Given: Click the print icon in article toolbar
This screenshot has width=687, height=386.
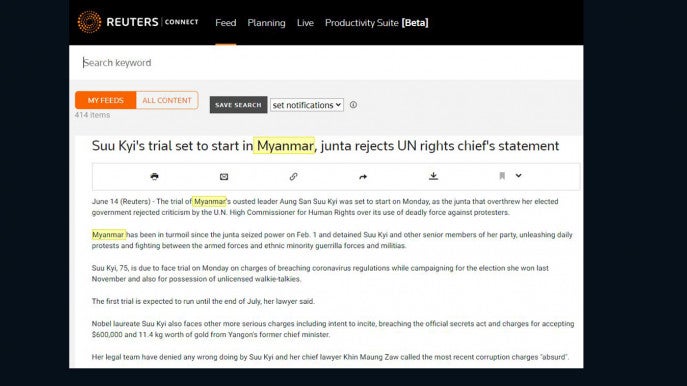Looking at the screenshot, I should [154, 177].
